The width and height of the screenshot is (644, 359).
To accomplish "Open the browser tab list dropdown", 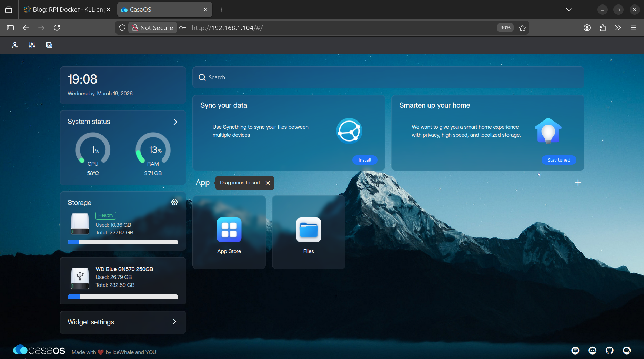I will click(x=569, y=10).
